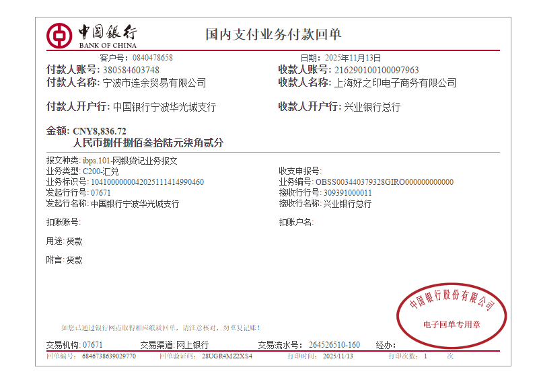Click the business number starting with OBSS

coord(384,182)
